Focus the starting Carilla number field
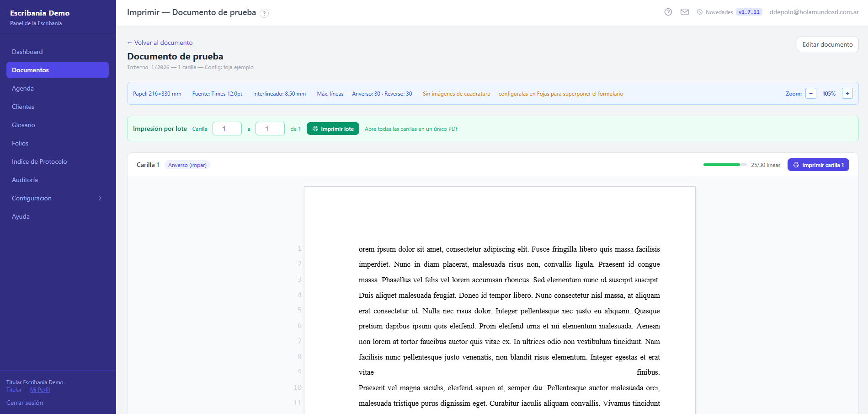The image size is (868, 414). coord(227,129)
